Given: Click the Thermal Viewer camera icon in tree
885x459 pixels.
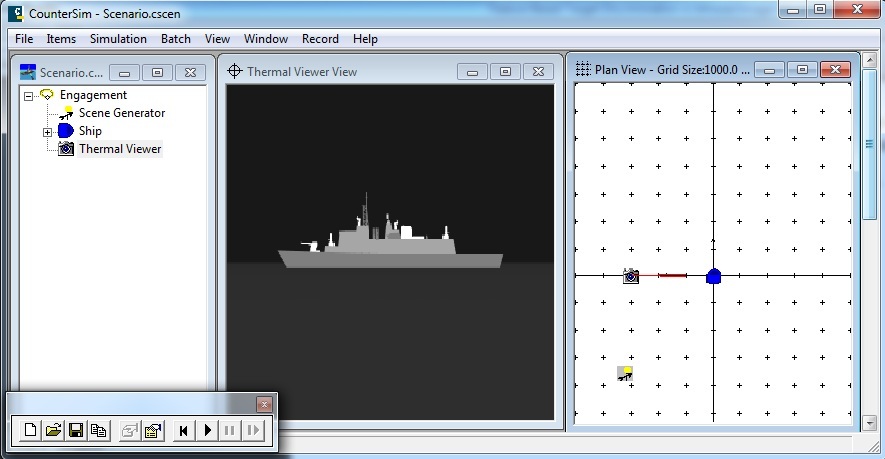Looking at the screenshot, I should 66,149.
